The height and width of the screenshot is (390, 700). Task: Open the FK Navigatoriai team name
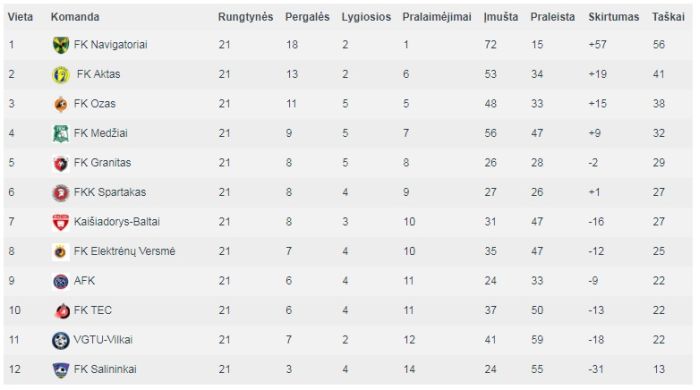click(110, 45)
